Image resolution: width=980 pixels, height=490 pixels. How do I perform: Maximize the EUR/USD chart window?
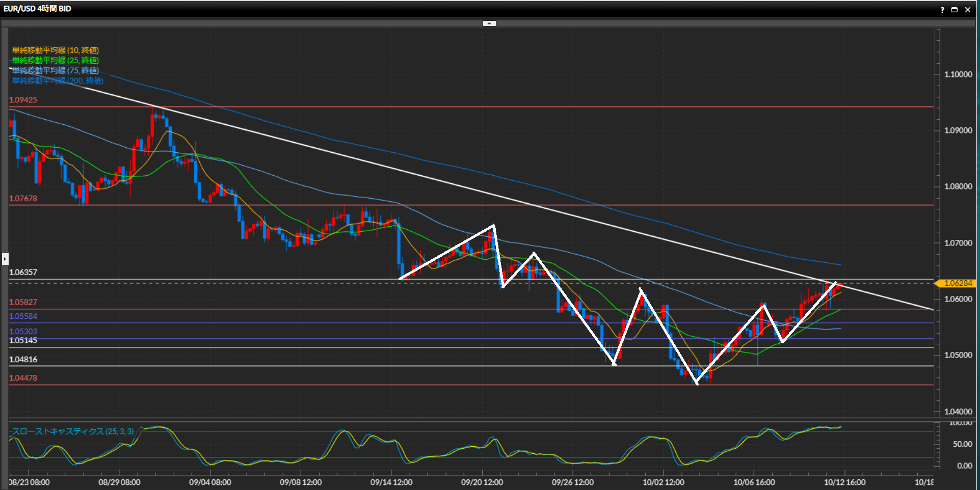point(955,10)
